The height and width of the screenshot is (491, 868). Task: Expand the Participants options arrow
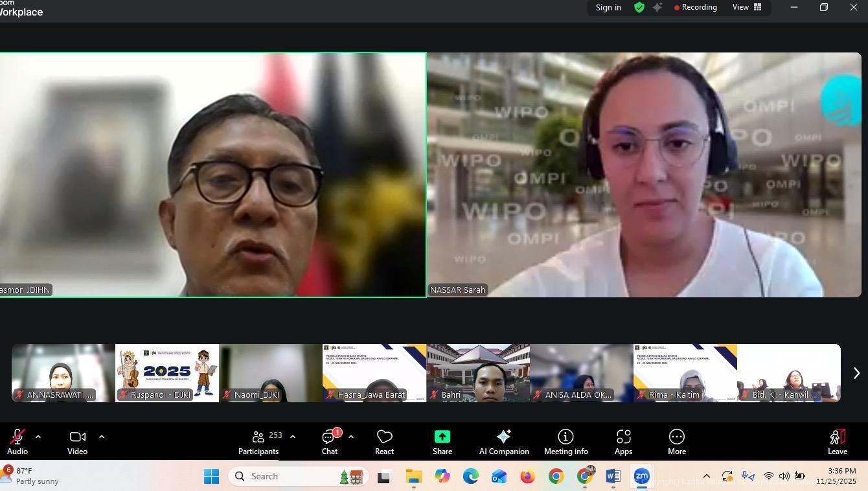click(x=293, y=437)
